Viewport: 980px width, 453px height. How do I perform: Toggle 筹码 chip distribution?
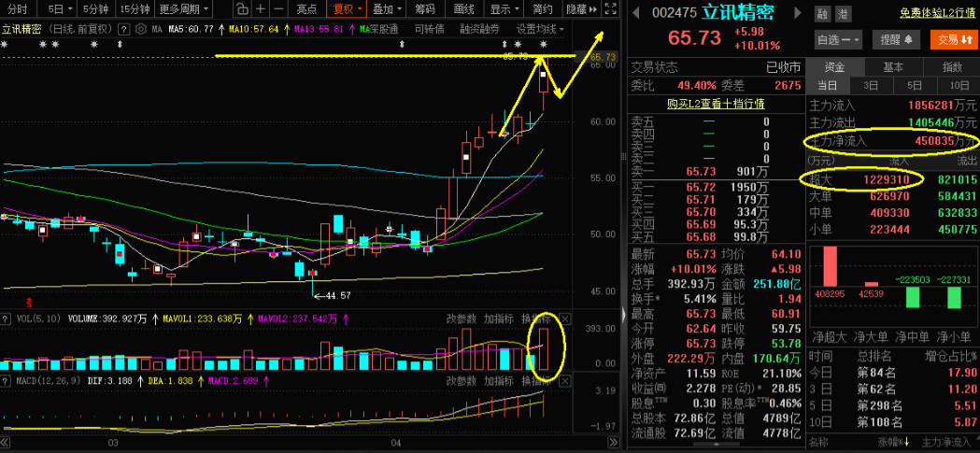425,8
